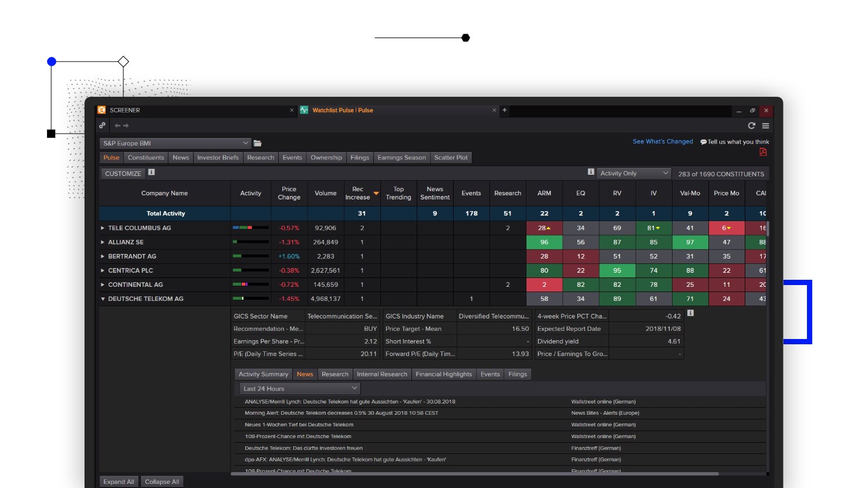Open the Investor Briefs tab
The width and height of the screenshot is (868, 488).
[218, 157]
